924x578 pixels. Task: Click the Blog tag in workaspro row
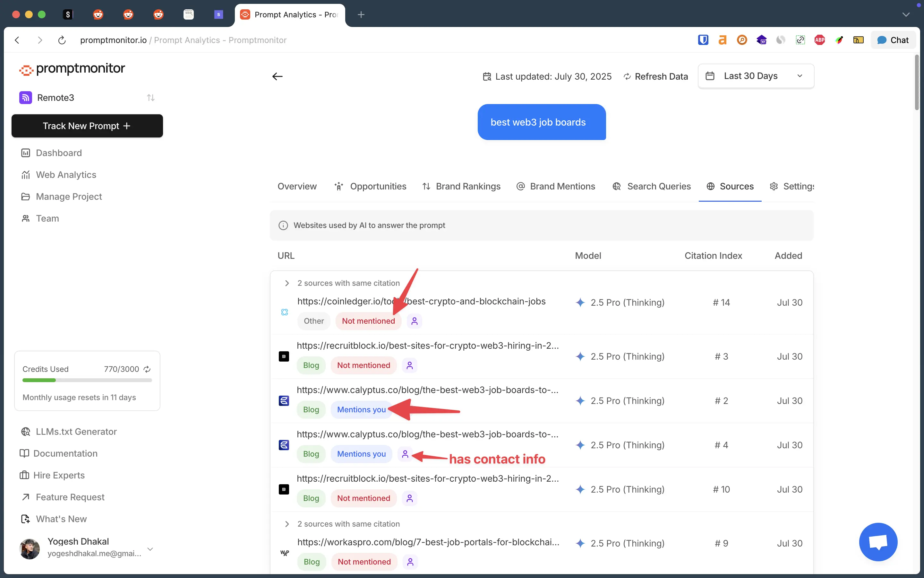[312, 562]
